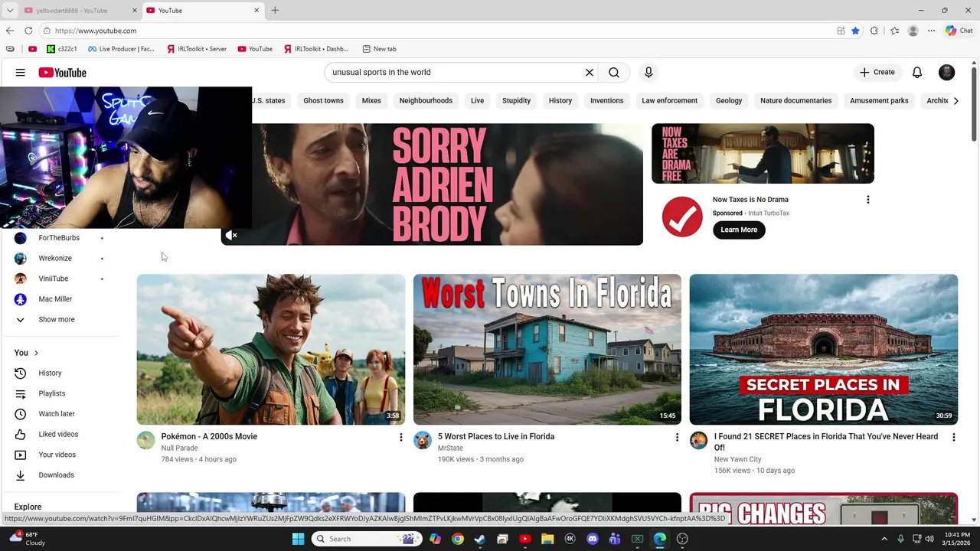Go to the YouTube home logo
The width and height of the screenshot is (980, 551).
[x=63, y=73]
